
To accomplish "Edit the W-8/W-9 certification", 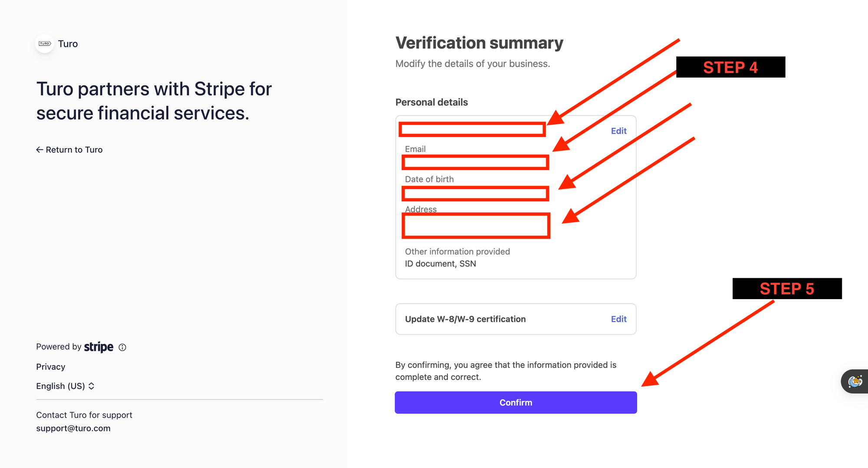I will (x=618, y=319).
